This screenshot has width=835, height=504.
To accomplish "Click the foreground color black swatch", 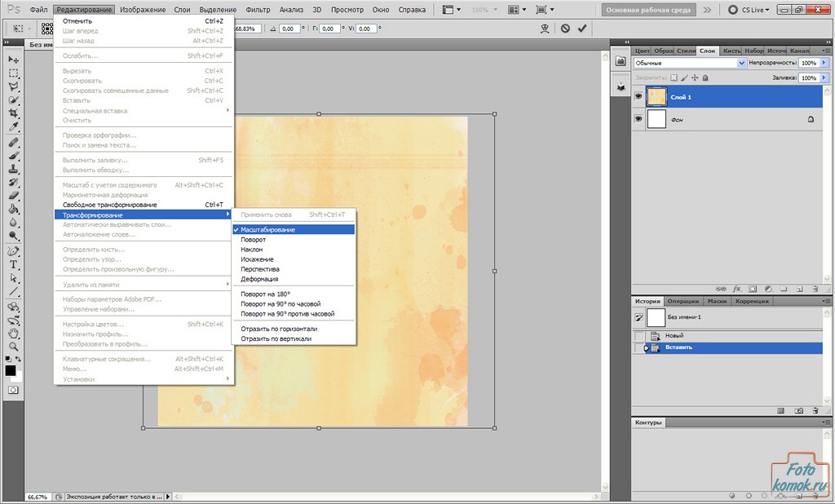I will tap(11, 370).
